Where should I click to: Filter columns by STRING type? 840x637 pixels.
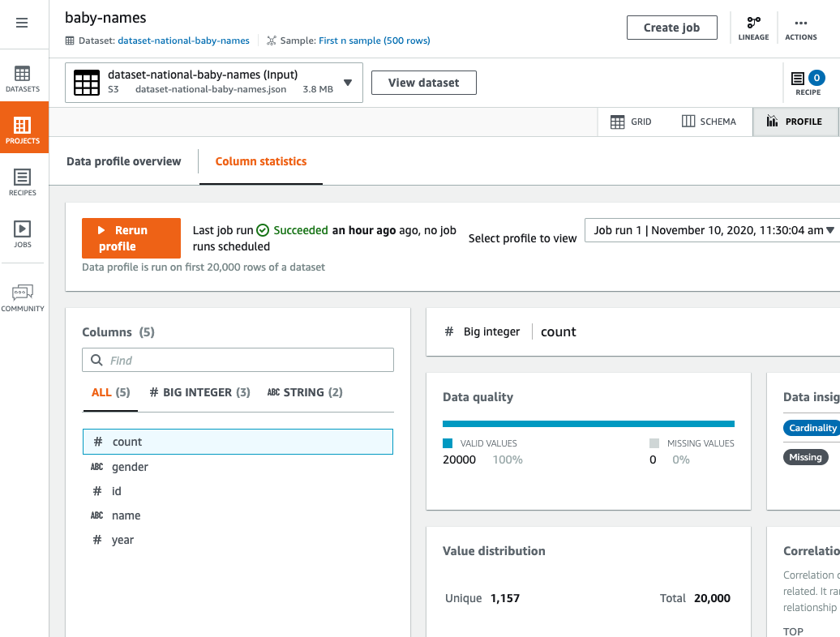pyautogui.click(x=304, y=391)
